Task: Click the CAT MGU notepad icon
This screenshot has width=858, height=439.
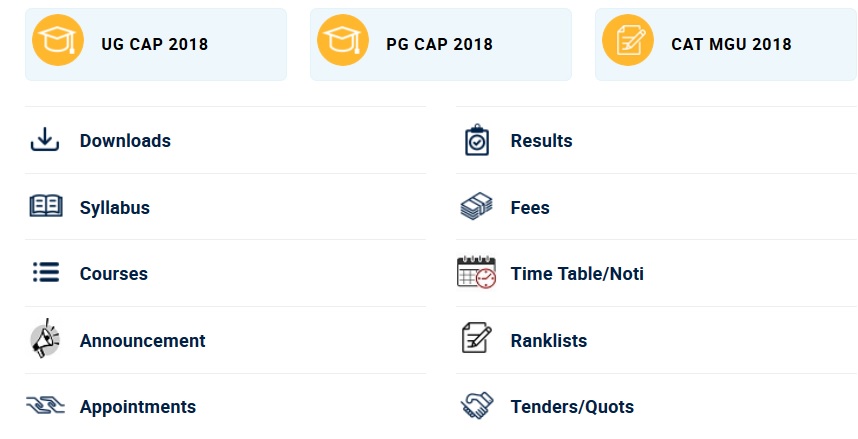Action: tap(628, 41)
